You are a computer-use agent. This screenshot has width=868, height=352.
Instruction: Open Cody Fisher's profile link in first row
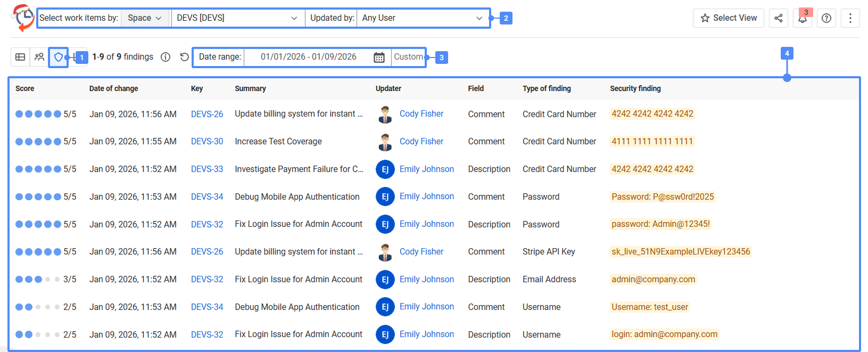pyautogui.click(x=421, y=114)
